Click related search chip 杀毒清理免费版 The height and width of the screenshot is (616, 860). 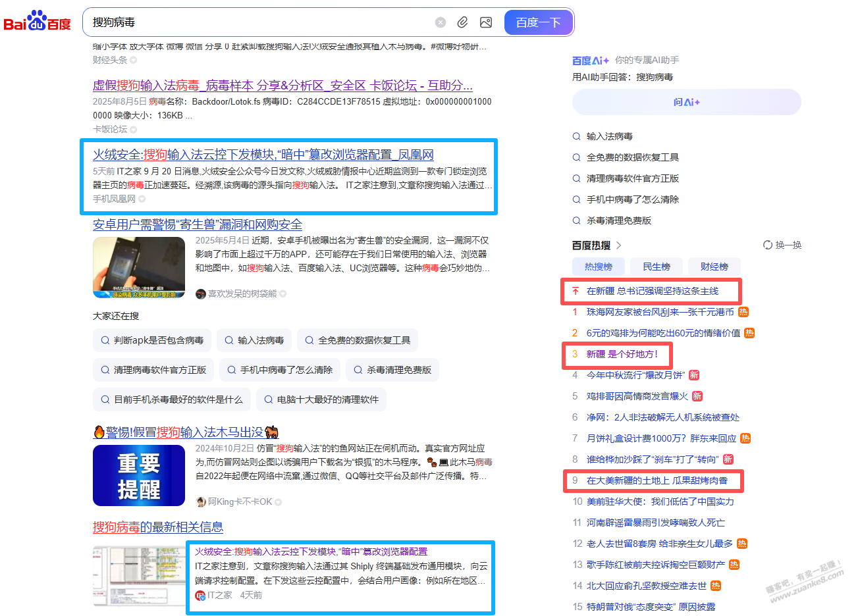(x=392, y=370)
